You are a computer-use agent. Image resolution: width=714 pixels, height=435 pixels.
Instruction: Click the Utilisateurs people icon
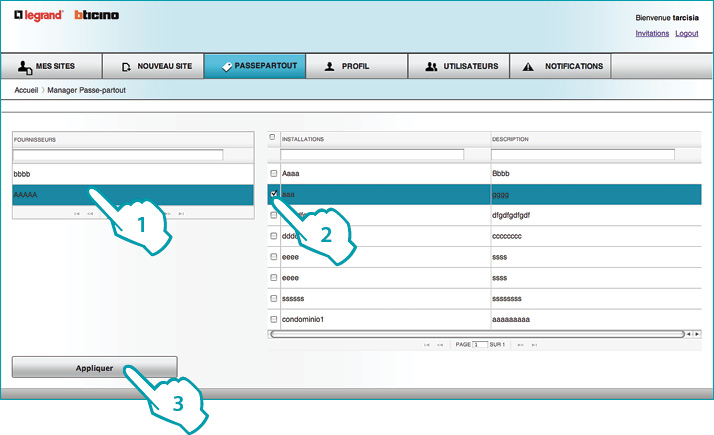pos(431,67)
